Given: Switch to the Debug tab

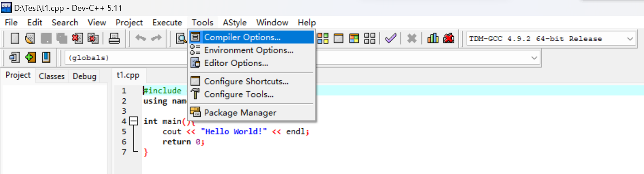Looking at the screenshot, I should click(84, 76).
